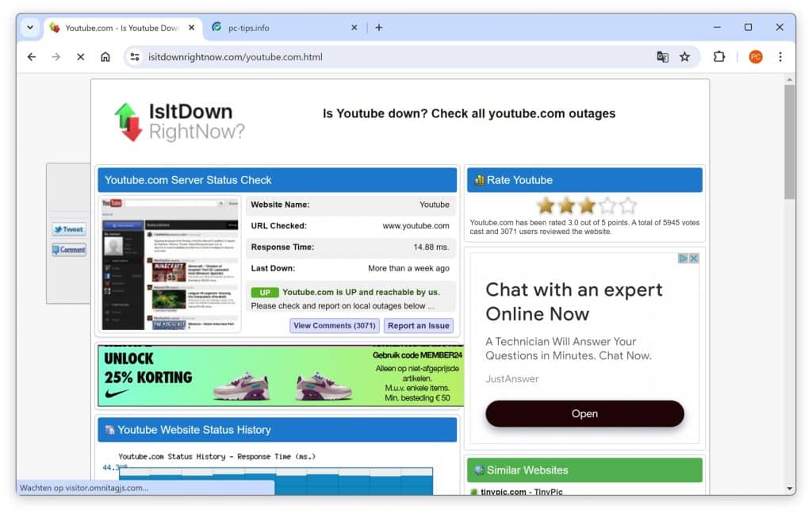This screenshot has width=812, height=514.
Task: Close the JustAnswer ad with X
Action: (x=694, y=258)
